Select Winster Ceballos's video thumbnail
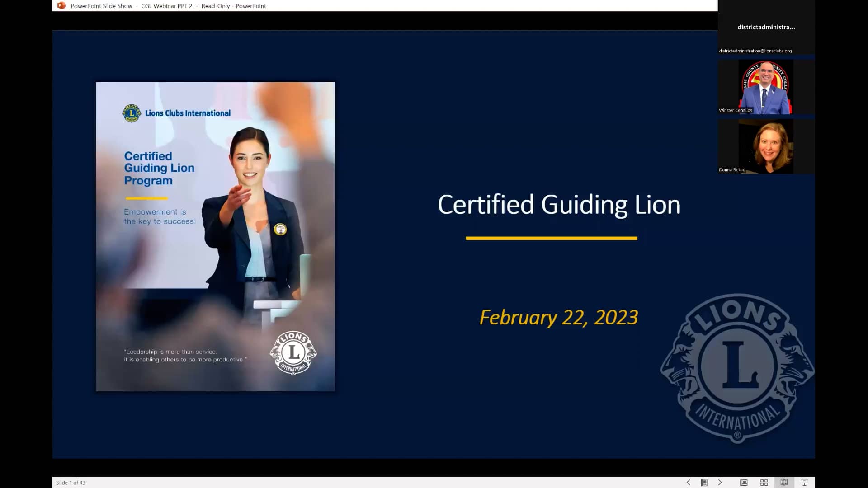The width and height of the screenshot is (868, 488). tap(765, 87)
